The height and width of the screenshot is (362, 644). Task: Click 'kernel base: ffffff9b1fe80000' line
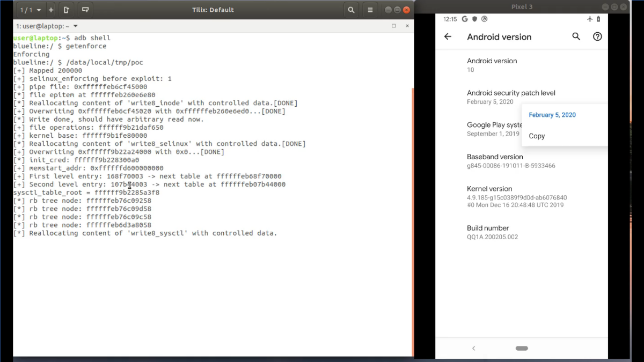pos(80,136)
